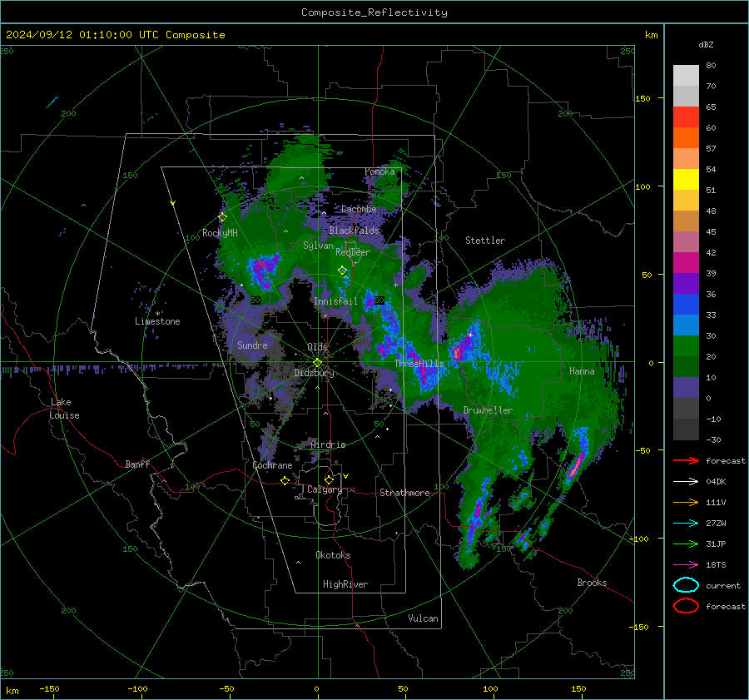The width and height of the screenshot is (749, 700).
Task: Click the 80 dBZ value label
Action: tap(711, 65)
